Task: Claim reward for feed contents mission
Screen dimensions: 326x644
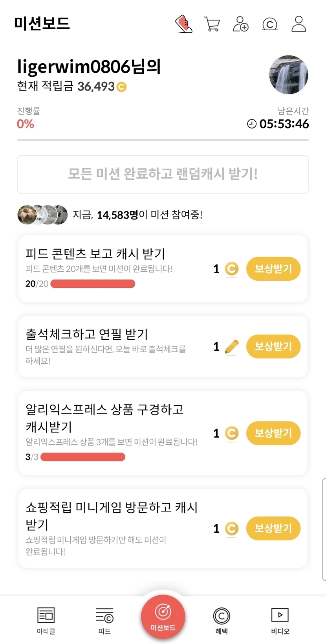Action: point(273,269)
